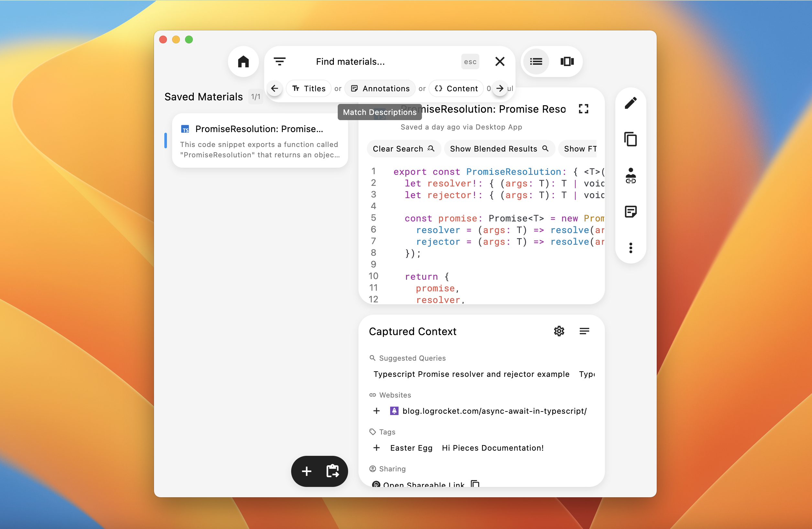812x529 pixels.
Task: Click the esc key badge
Action: tap(470, 62)
